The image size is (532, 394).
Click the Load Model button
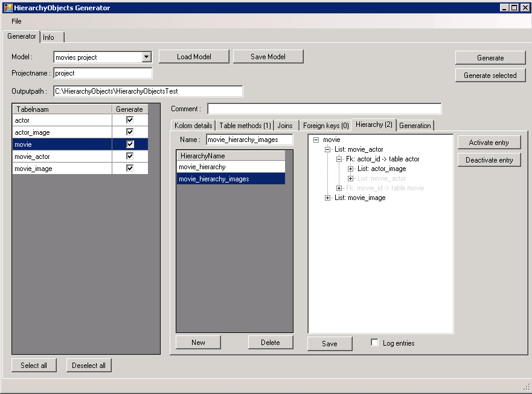coord(194,57)
